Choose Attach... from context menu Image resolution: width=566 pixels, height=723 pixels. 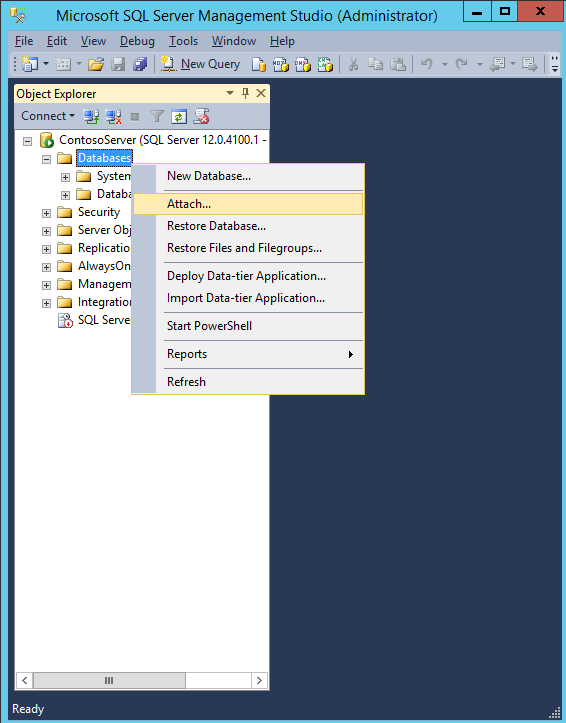[x=248, y=204]
